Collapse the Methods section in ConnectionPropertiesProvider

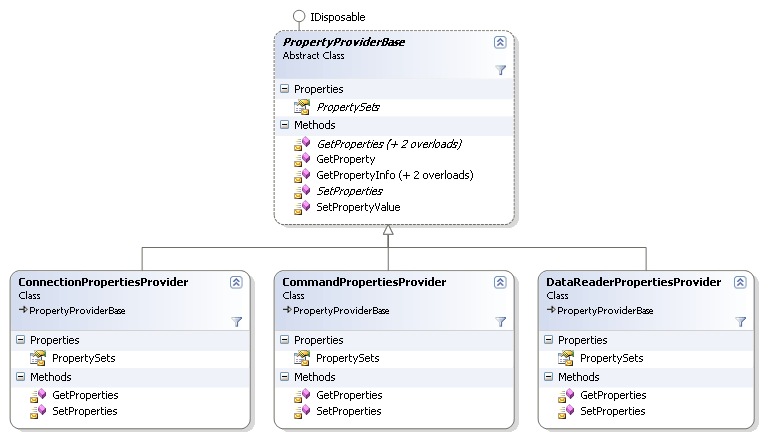pyautogui.click(x=21, y=377)
